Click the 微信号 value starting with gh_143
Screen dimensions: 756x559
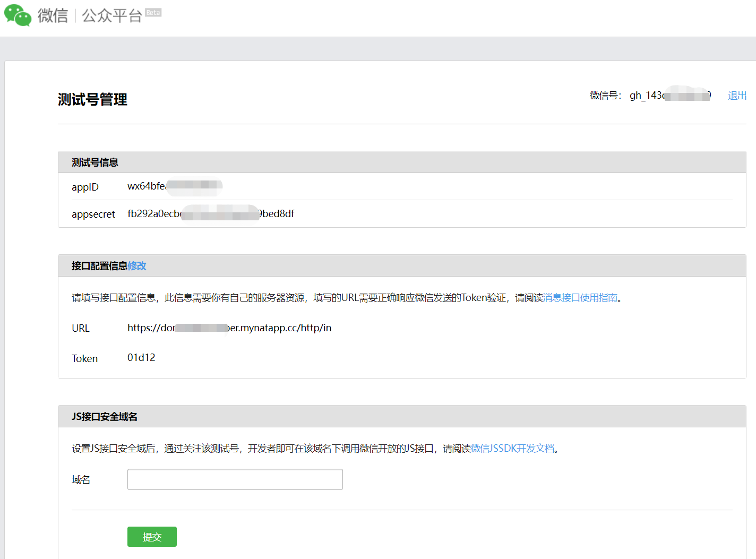tap(670, 96)
